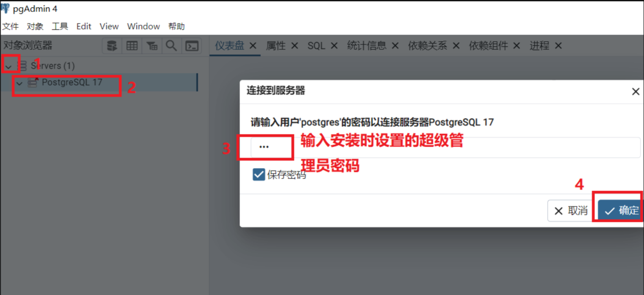
Task: Switch to the 仪表盘 tab
Action: tap(230, 46)
